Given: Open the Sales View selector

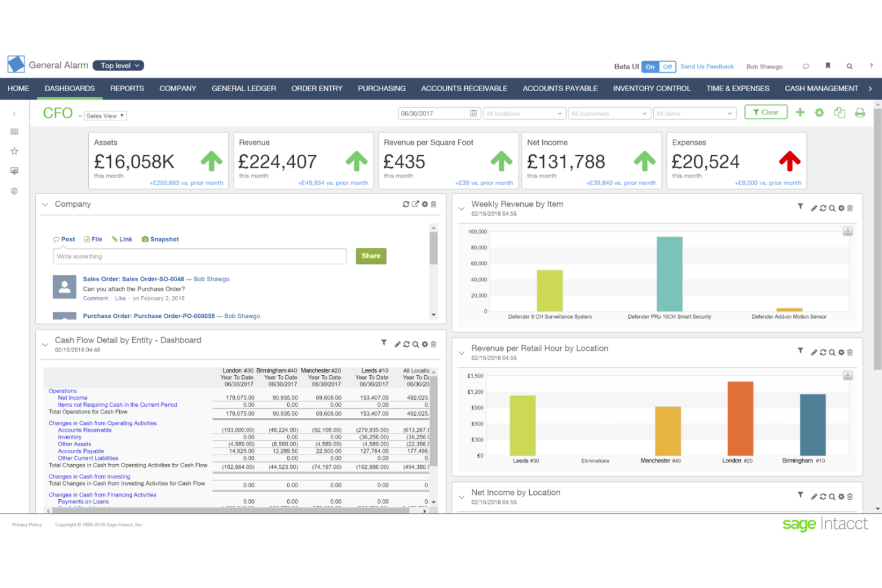Looking at the screenshot, I should tap(105, 115).
